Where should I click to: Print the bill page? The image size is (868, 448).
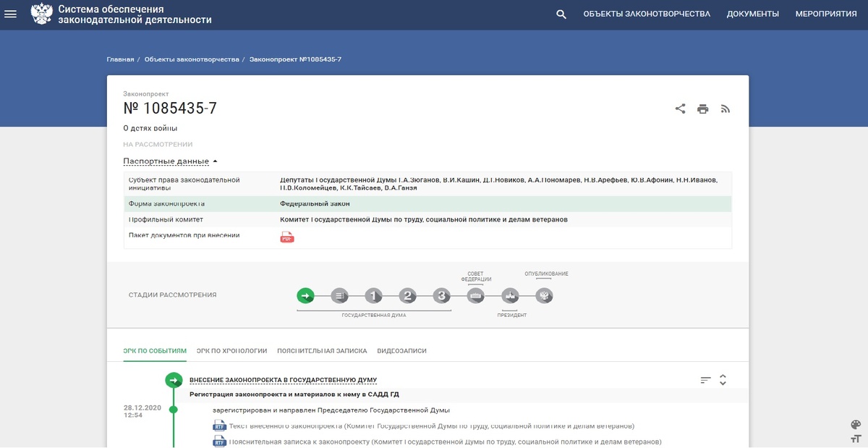(x=702, y=109)
